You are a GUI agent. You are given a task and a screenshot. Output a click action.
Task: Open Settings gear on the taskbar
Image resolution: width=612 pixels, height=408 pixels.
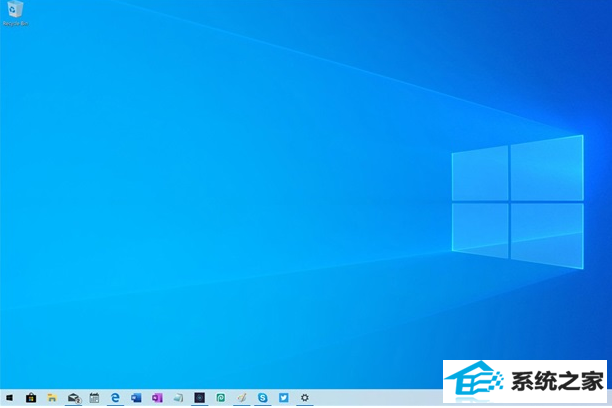point(305,398)
